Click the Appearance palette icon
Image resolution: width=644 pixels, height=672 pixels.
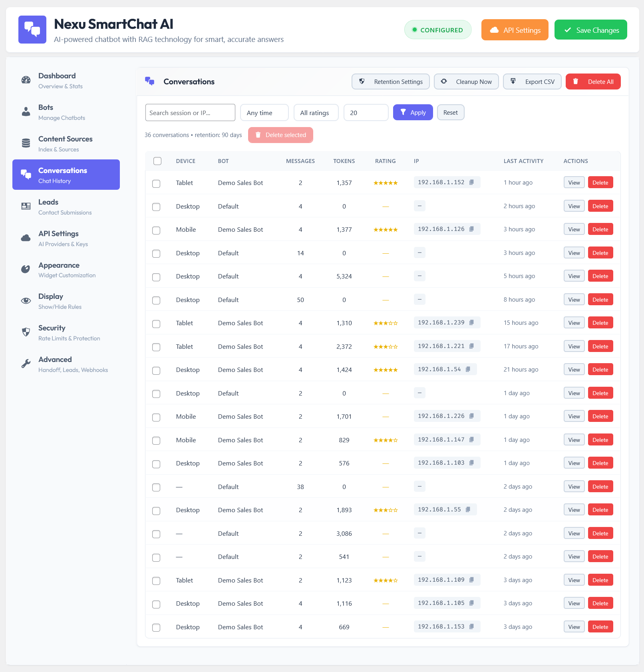(x=26, y=269)
